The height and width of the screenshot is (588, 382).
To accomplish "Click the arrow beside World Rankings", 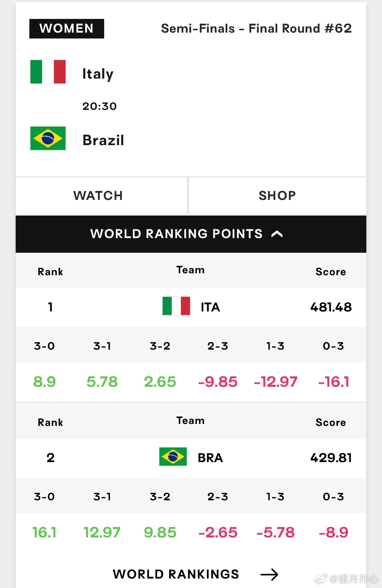I will click(x=269, y=574).
